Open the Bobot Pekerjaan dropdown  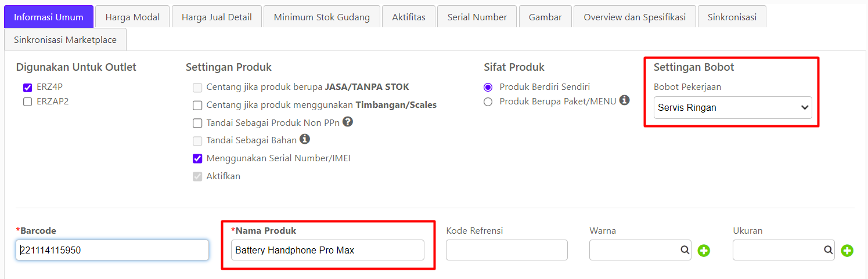[x=733, y=107]
